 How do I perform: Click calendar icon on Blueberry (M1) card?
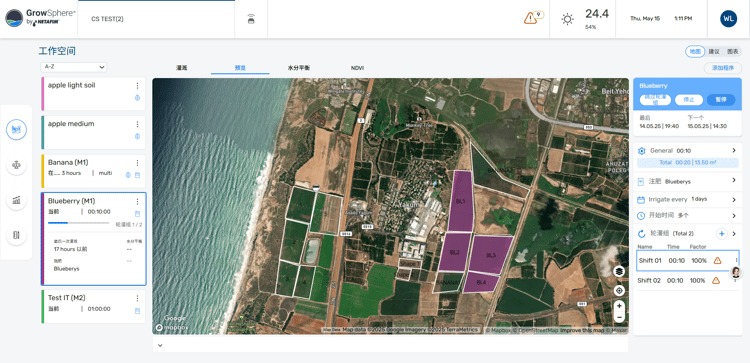click(137, 213)
